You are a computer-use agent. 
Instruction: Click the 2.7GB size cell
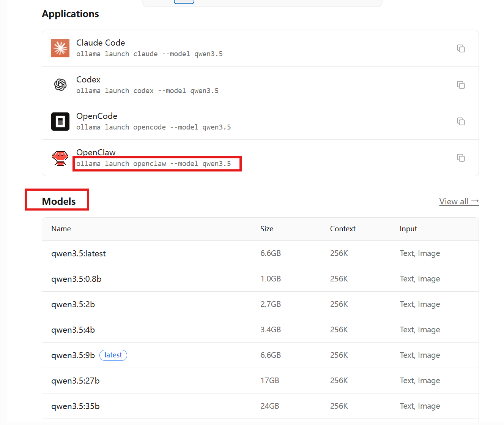pos(271,304)
